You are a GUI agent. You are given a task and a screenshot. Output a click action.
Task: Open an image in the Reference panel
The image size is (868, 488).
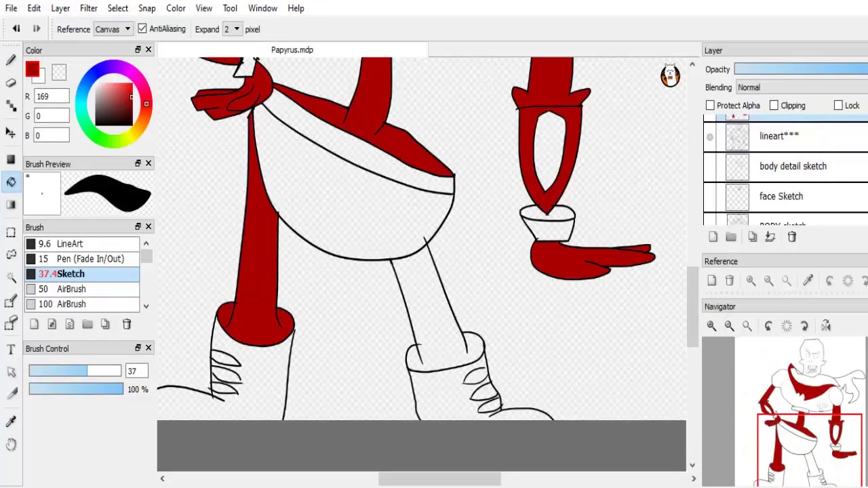tap(711, 281)
